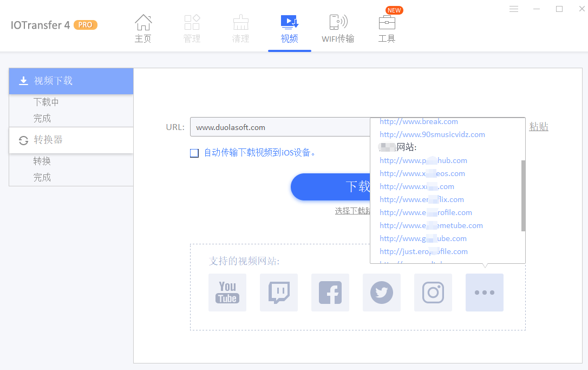Close the IOTransfer window
The width and height of the screenshot is (588, 370).
click(x=582, y=9)
